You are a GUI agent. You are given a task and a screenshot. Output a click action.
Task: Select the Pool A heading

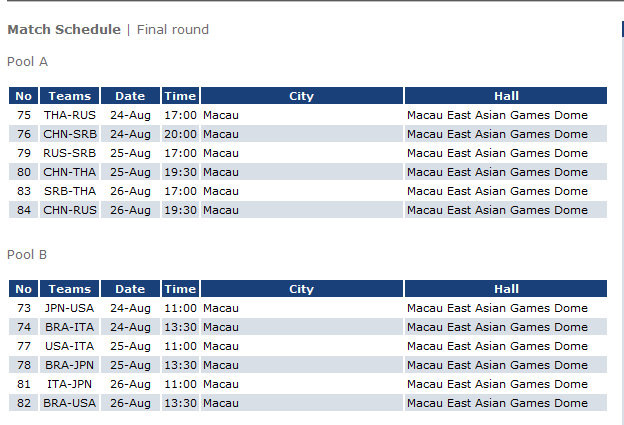[x=27, y=62]
